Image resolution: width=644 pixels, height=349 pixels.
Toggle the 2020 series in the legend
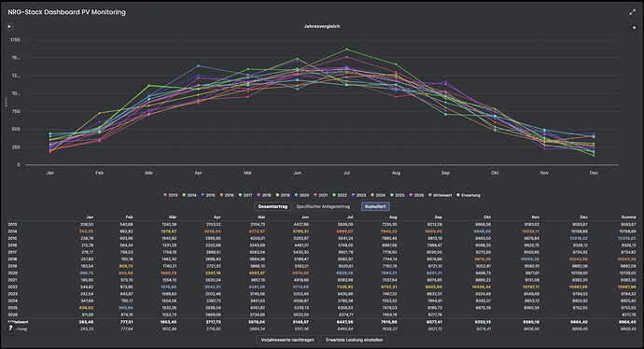301,195
